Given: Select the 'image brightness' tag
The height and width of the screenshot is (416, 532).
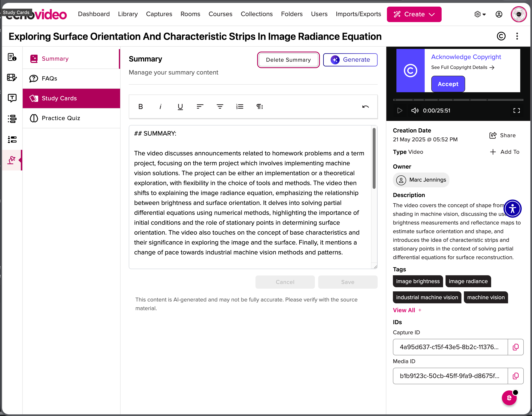Looking at the screenshot, I should [x=418, y=281].
